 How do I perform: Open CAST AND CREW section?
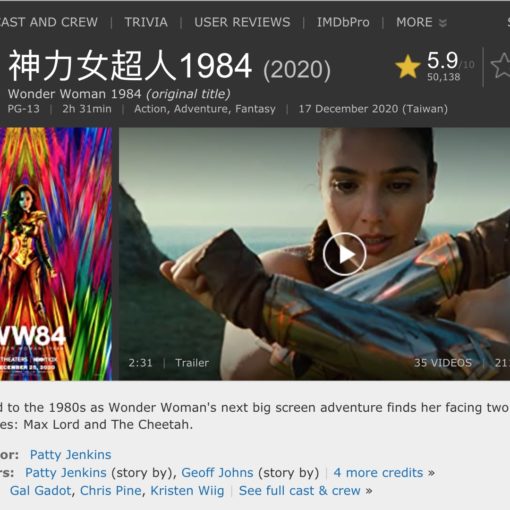coord(49,22)
